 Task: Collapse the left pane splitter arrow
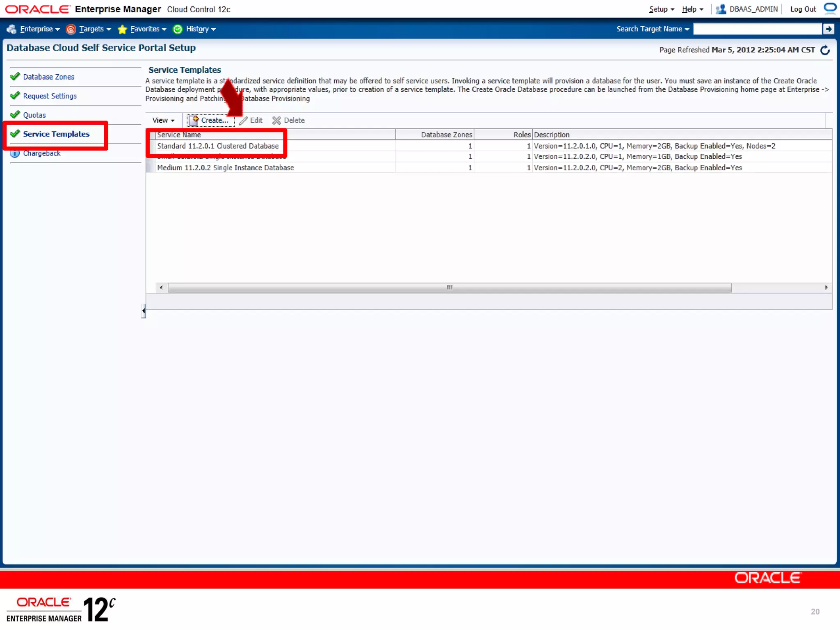143,311
